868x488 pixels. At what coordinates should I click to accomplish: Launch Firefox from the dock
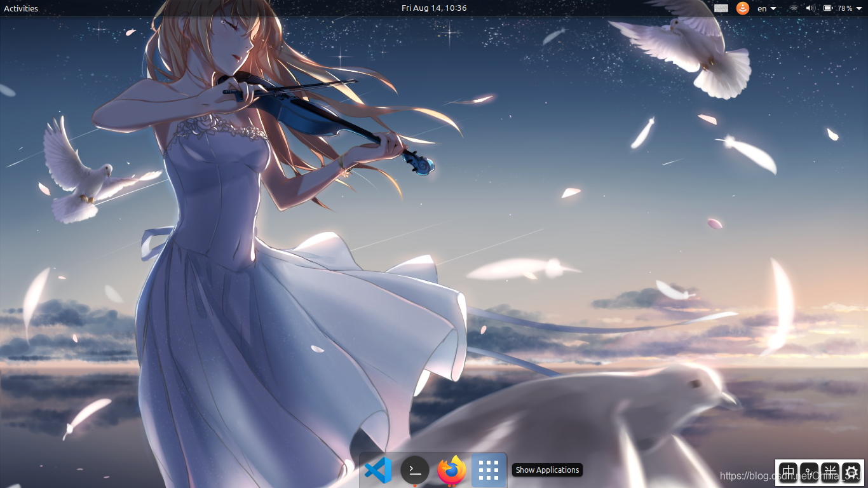point(452,470)
